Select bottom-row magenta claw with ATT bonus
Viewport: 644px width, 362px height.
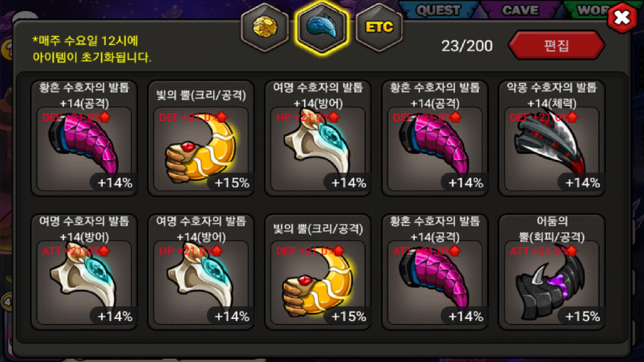coord(435,271)
